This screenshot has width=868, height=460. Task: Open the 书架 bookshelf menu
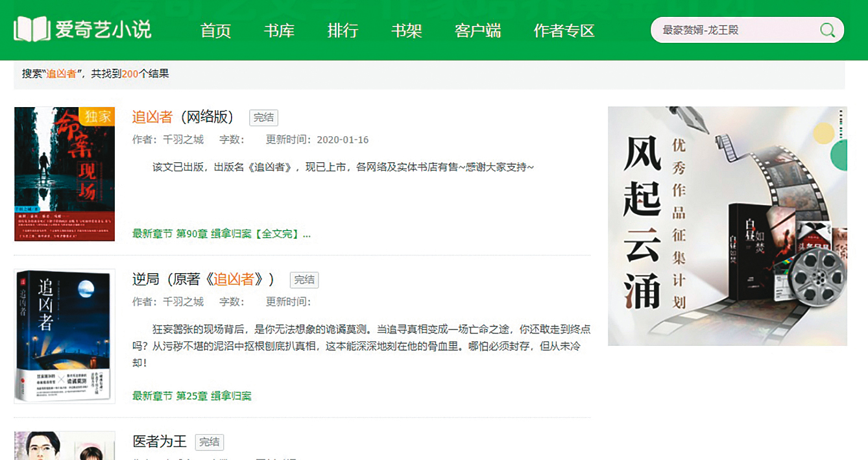[x=406, y=30]
